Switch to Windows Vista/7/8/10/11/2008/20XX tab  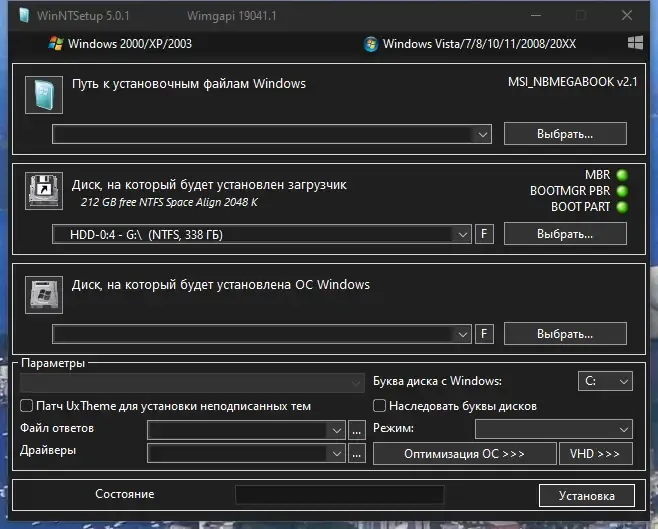pyautogui.click(x=470, y=44)
